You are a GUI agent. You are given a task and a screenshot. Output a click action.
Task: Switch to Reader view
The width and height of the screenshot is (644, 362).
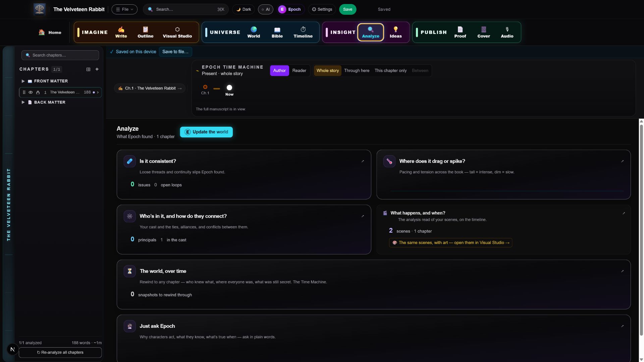[299, 71]
